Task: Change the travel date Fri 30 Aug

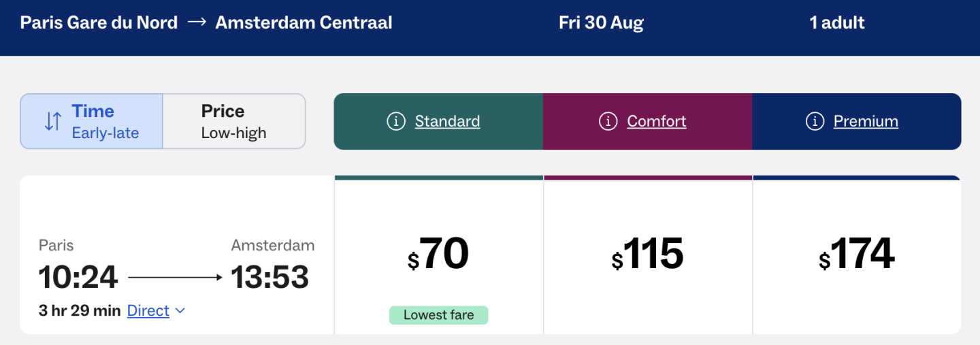Action: [x=601, y=22]
